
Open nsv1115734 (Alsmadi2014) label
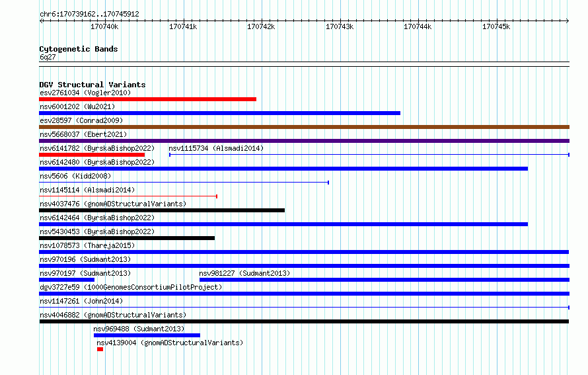(216, 148)
